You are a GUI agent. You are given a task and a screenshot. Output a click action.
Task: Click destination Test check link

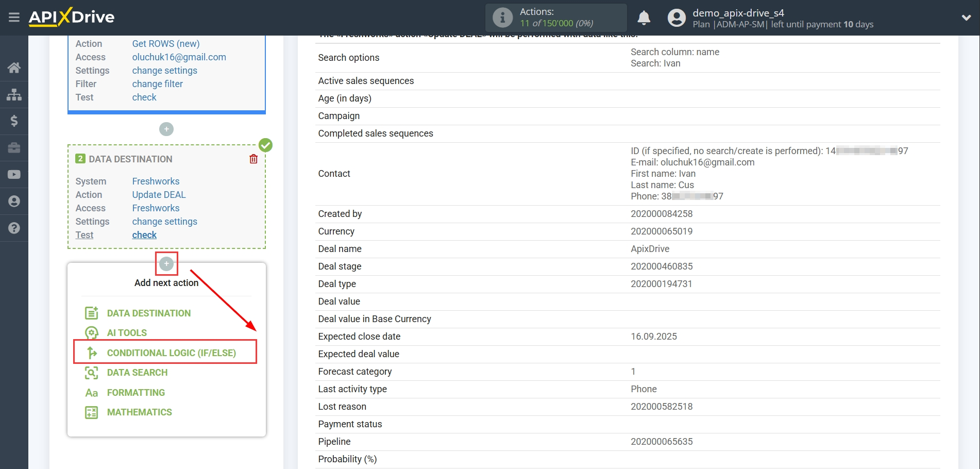pyautogui.click(x=144, y=235)
